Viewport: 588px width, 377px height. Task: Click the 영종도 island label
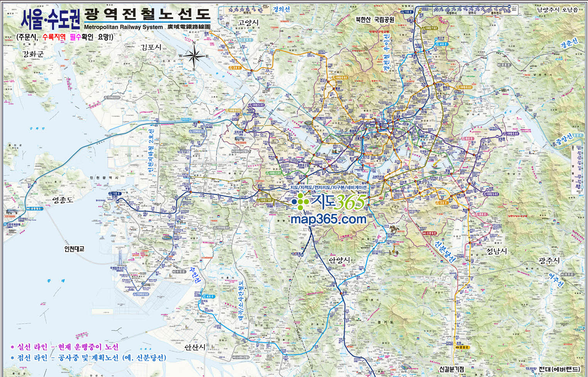63,200
